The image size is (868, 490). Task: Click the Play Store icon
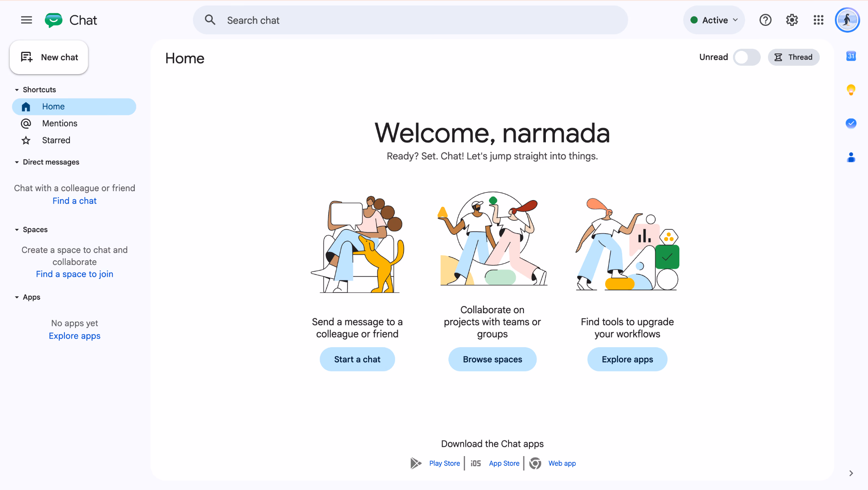pos(416,463)
